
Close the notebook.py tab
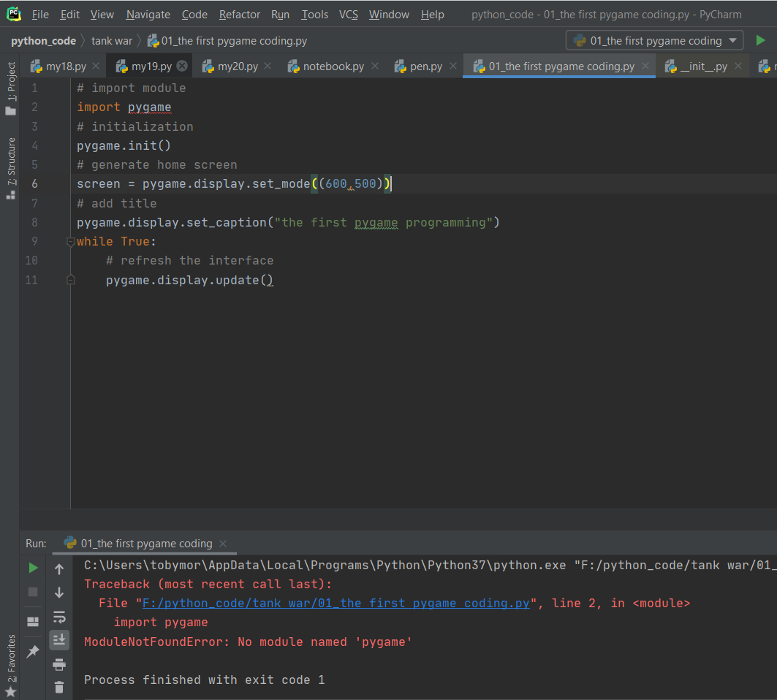(x=375, y=66)
